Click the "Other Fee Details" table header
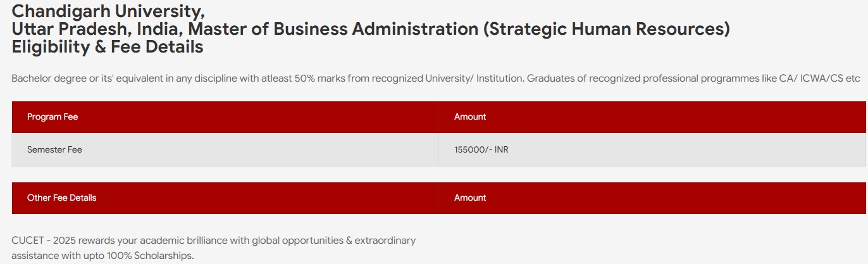 62,198
